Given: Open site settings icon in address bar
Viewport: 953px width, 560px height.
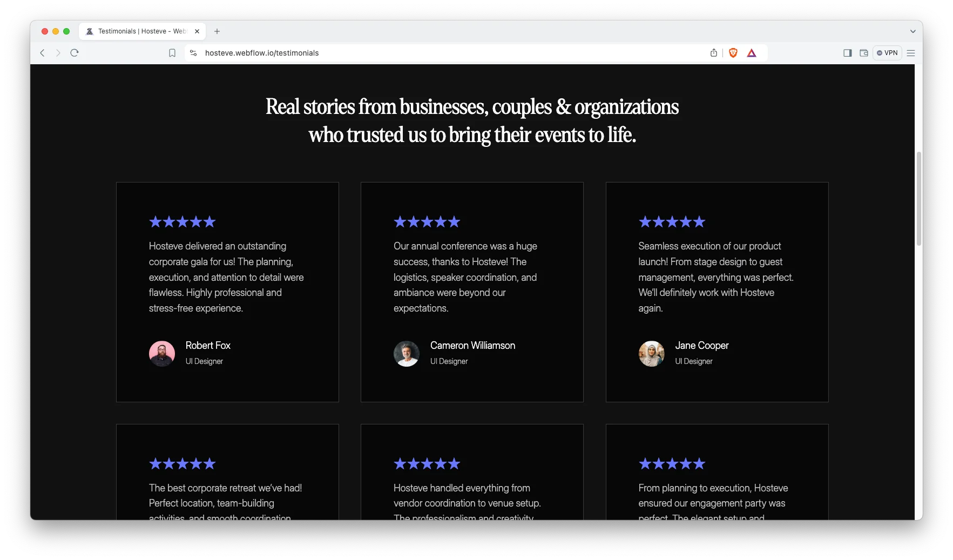Looking at the screenshot, I should coord(193,53).
